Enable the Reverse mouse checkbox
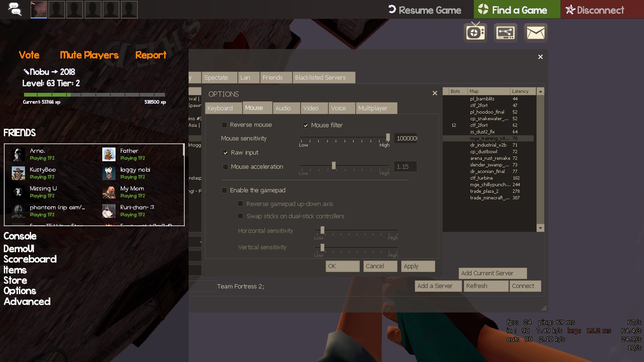 pyautogui.click(x=225, y=125)
